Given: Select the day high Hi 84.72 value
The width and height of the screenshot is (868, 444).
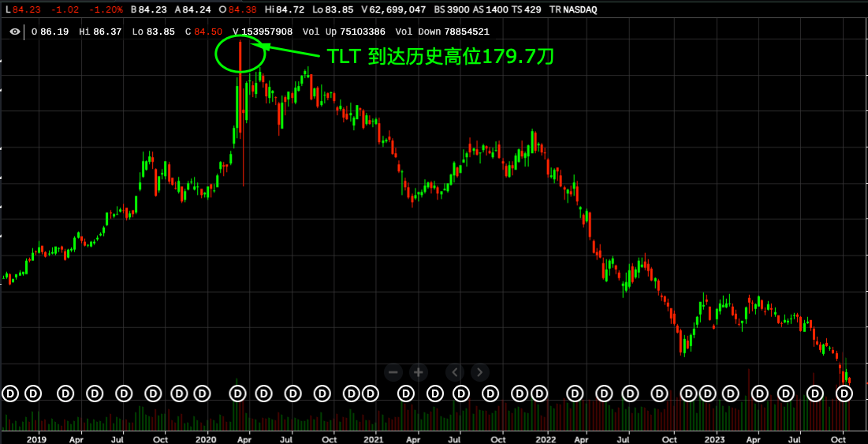Looking at the screenshot, I should (284, 9).
